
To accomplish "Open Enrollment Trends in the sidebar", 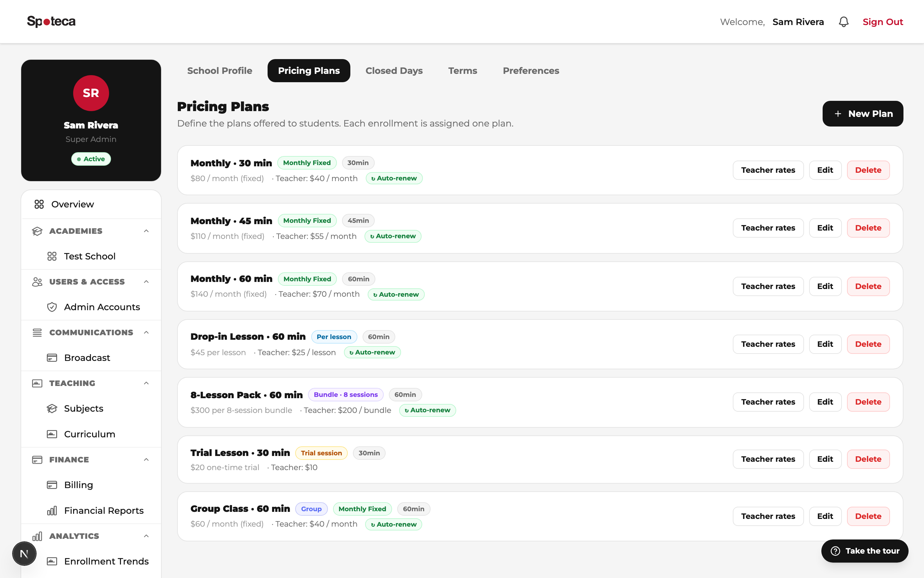I will click(91, 561).
